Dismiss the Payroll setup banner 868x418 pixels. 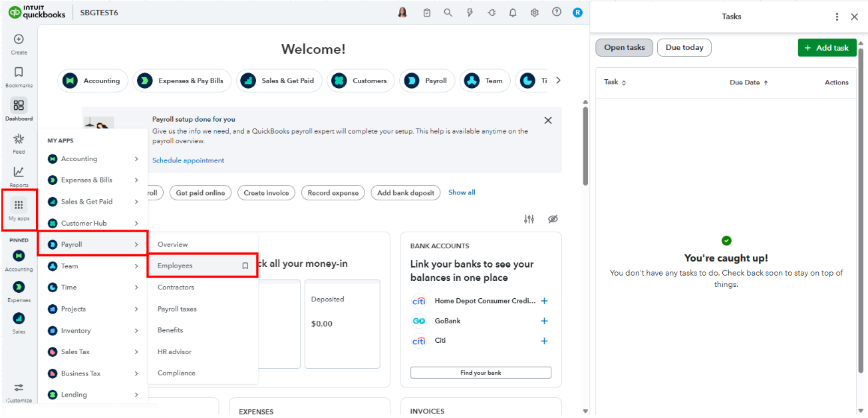[x=548, y=120]
